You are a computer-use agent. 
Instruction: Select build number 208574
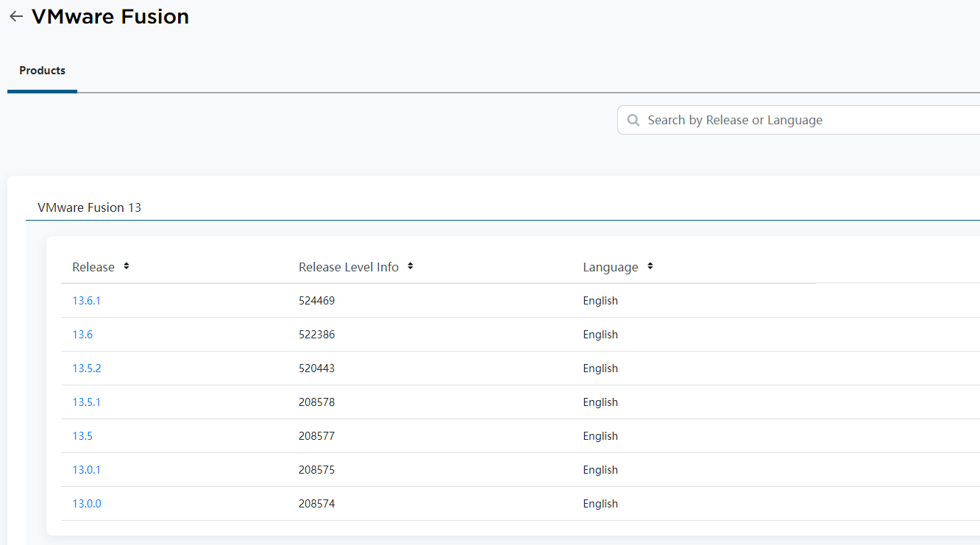tap(316, 504)
